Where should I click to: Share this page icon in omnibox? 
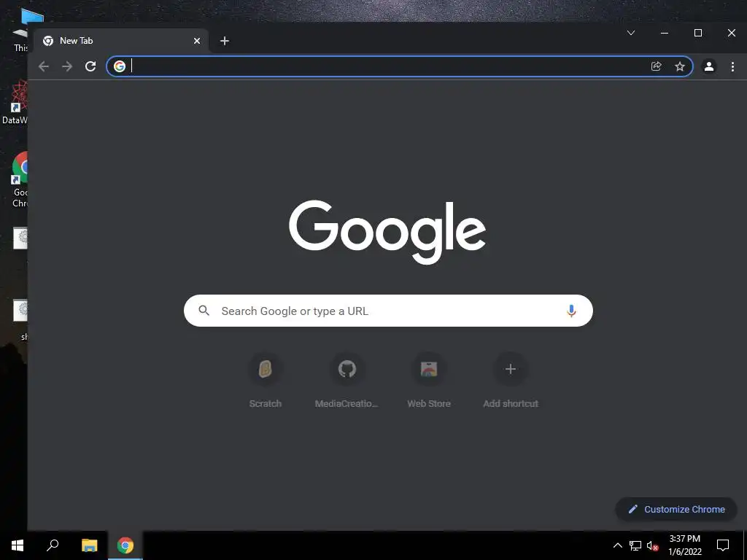click(x=656, y=66)
